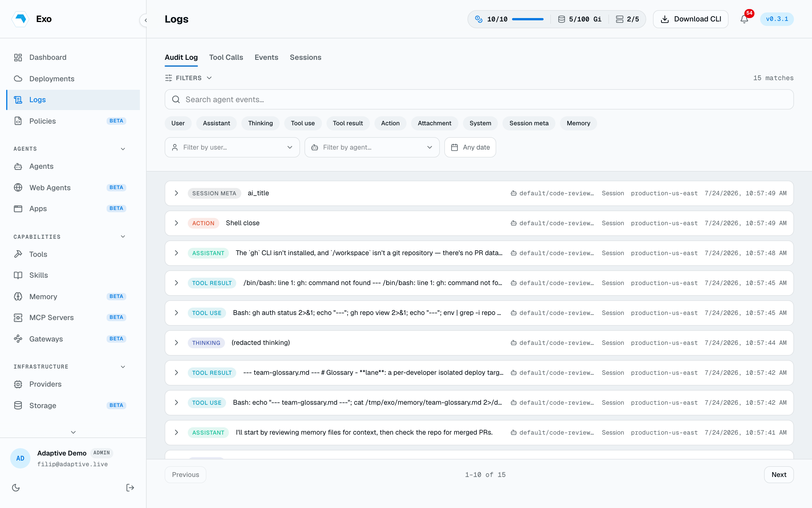Click the download icon in Download CLI

point(665,19)
